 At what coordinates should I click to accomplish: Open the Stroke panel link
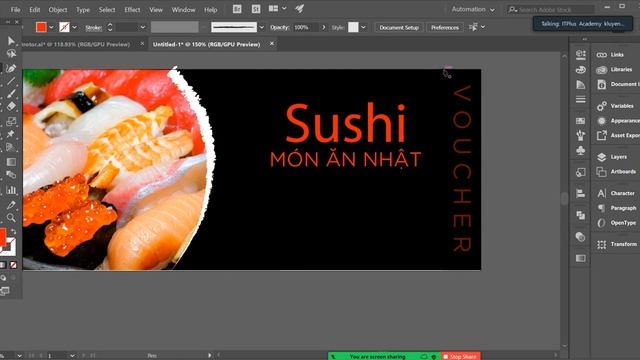[x=93, y=28]
